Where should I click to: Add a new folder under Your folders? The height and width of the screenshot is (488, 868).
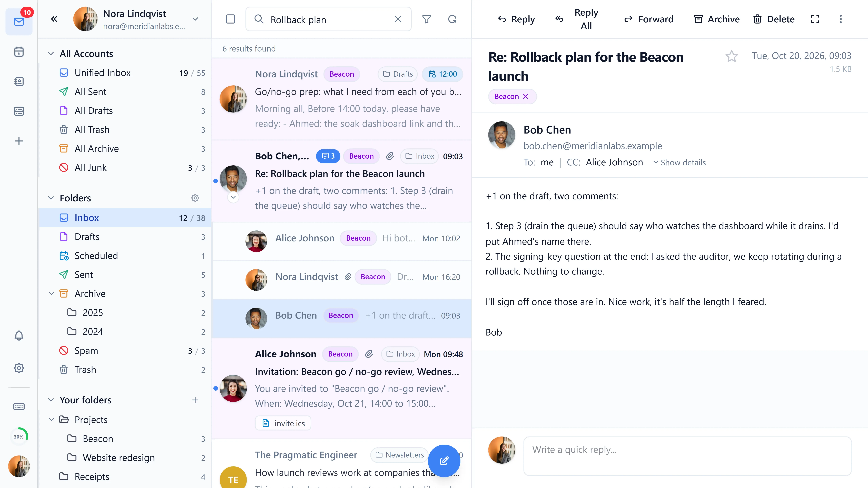(x=195, y=400)
